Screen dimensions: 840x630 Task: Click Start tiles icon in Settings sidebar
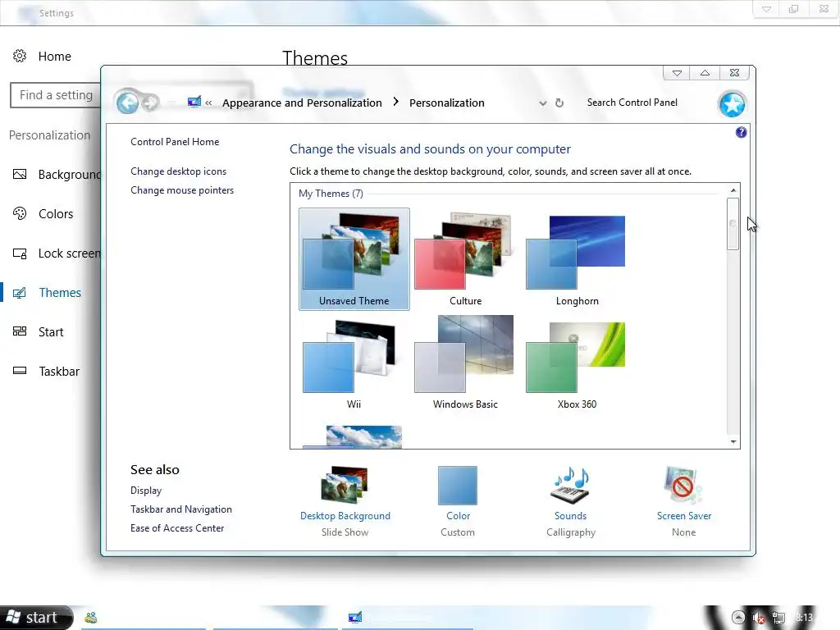click(20, 331)
